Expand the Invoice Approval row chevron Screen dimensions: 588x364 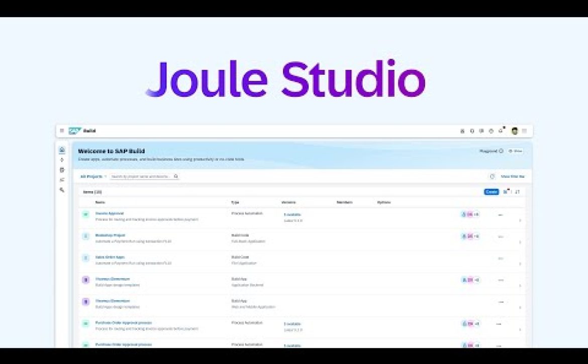click(x=520, y=220)
